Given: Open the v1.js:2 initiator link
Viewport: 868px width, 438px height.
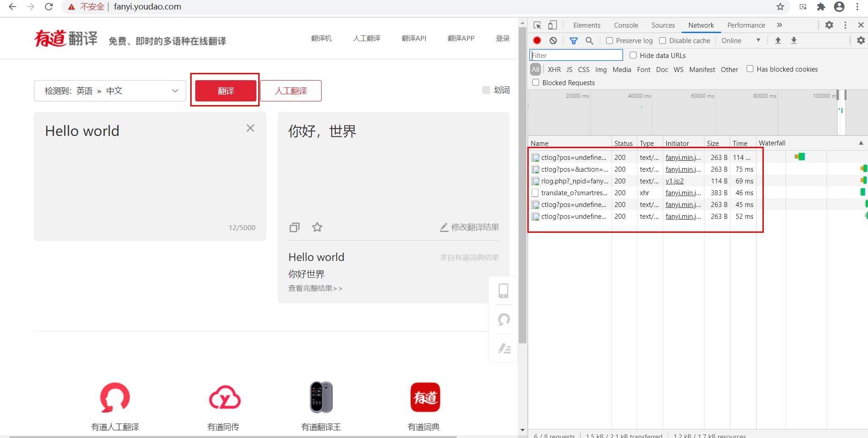Looking at the screenshot, I should tap(675, 181).
